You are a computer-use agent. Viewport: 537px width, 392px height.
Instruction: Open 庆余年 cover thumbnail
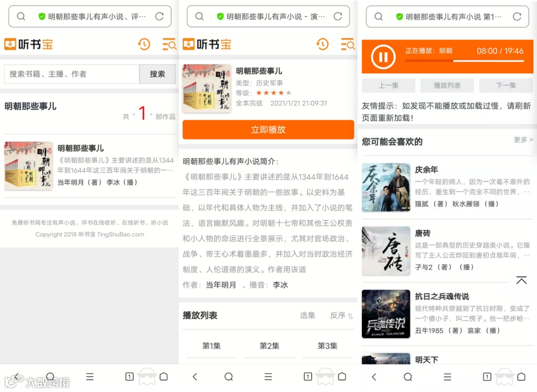click(386, 187)
